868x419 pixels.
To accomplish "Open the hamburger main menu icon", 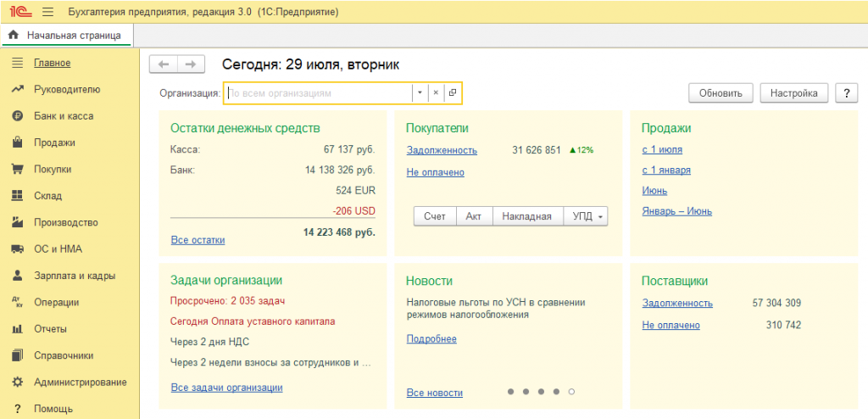I will point(47,12).
